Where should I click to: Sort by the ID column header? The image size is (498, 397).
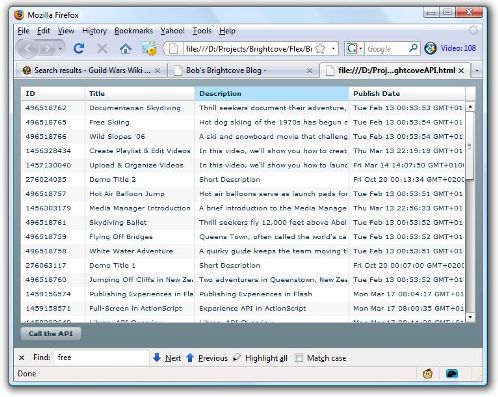[x=53, y=94]
